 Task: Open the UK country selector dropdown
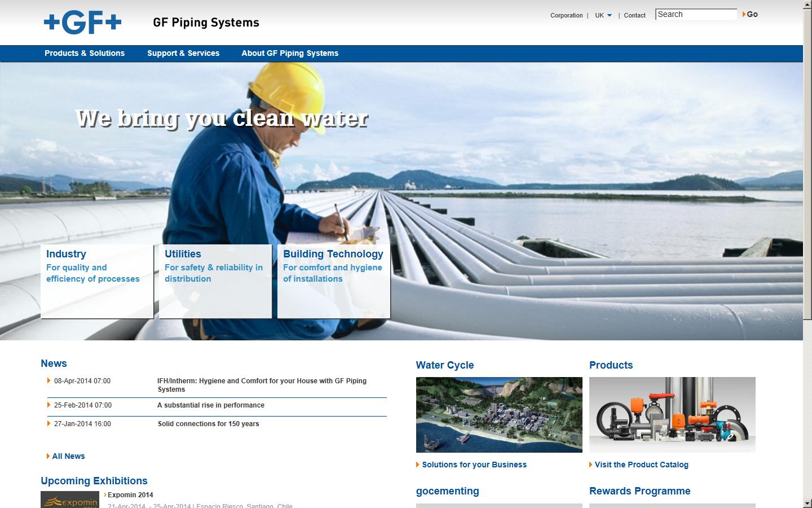pos(602,15)
